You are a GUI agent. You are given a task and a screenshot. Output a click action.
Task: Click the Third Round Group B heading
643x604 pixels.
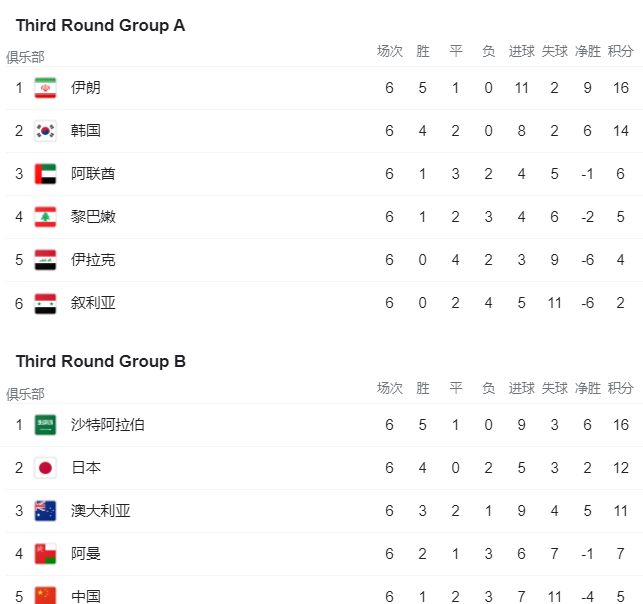pos(100,362)
